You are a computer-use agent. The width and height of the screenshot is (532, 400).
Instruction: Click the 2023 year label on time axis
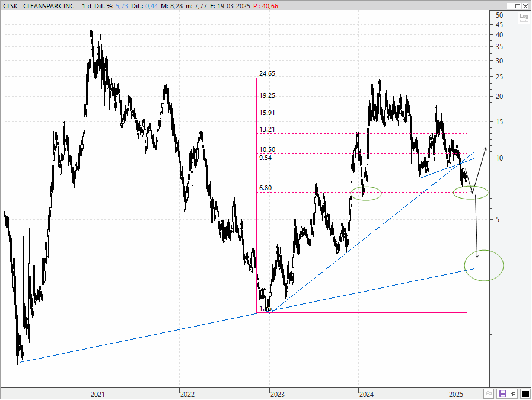click(277, 394)
